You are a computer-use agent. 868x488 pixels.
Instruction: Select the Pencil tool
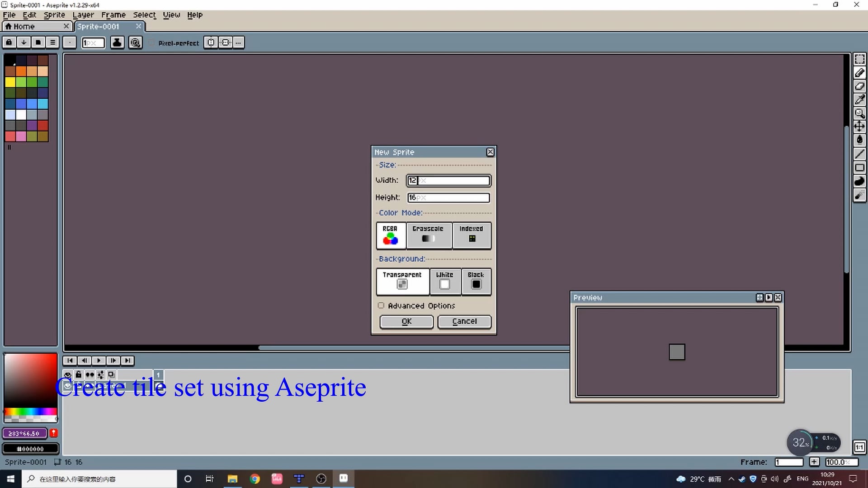pos(859,72)
